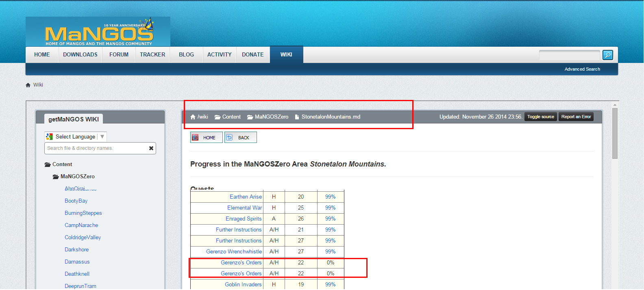Click the MaNGOSZero folder icon in sidebar tree

click(56, 177)
